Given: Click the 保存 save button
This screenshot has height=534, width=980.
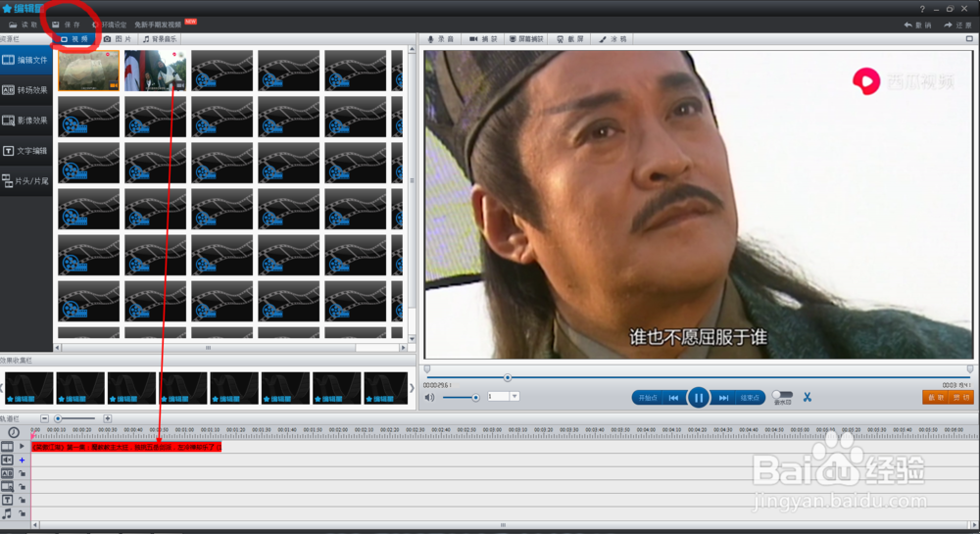Looking at the screenshot, I should click(67, 24).
